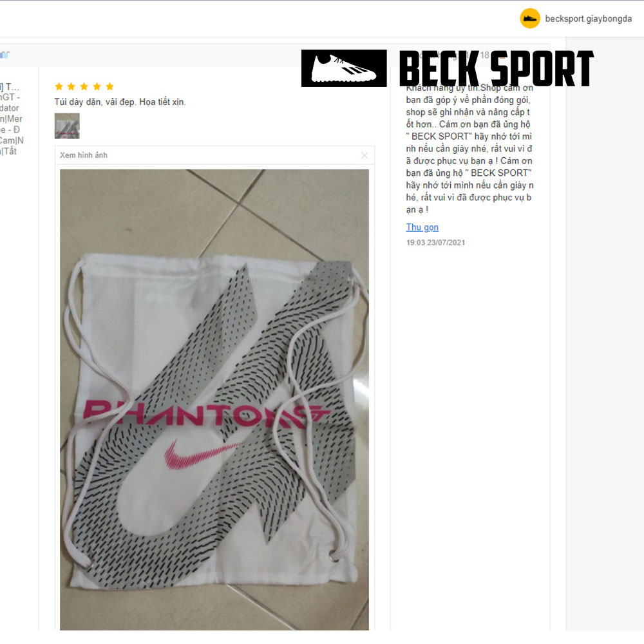Click the second yellow rating star
644x644 pixels.
(x=71, y=86)
